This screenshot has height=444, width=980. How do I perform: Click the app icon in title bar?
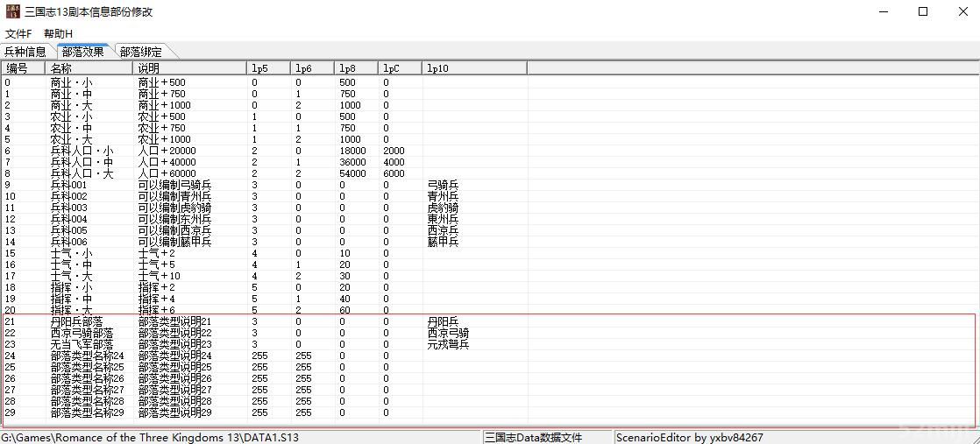click(x=11, y=11)
